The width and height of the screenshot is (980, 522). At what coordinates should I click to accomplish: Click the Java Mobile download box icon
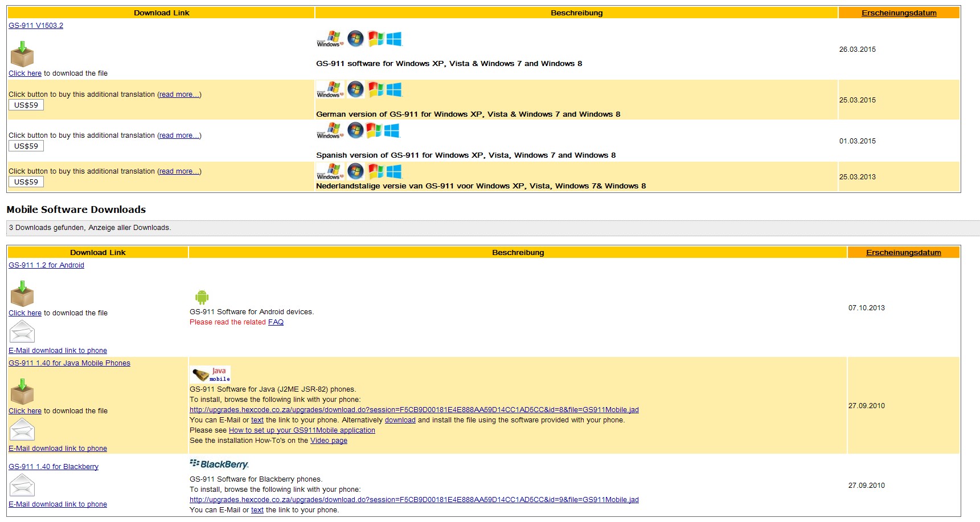(22, 392)
